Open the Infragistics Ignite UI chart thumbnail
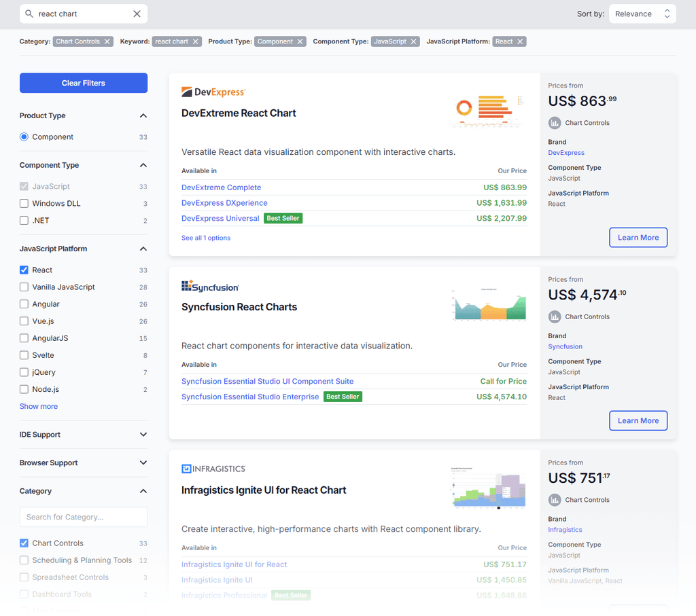696x616 pixels. pos(489,488)
